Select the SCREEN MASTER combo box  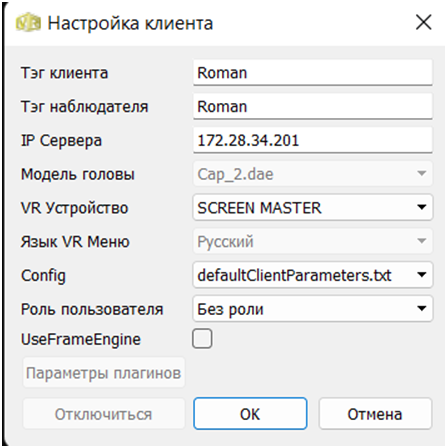[x=313, y=207]
